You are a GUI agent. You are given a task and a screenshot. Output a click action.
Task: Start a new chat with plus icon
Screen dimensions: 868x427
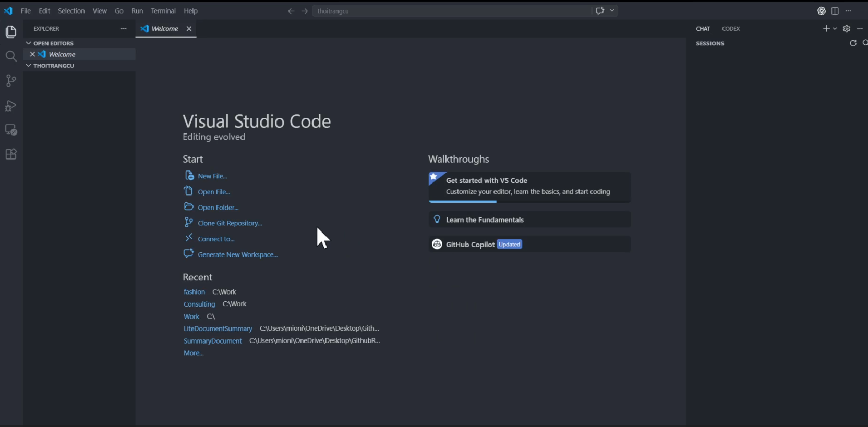coord(826,29)
